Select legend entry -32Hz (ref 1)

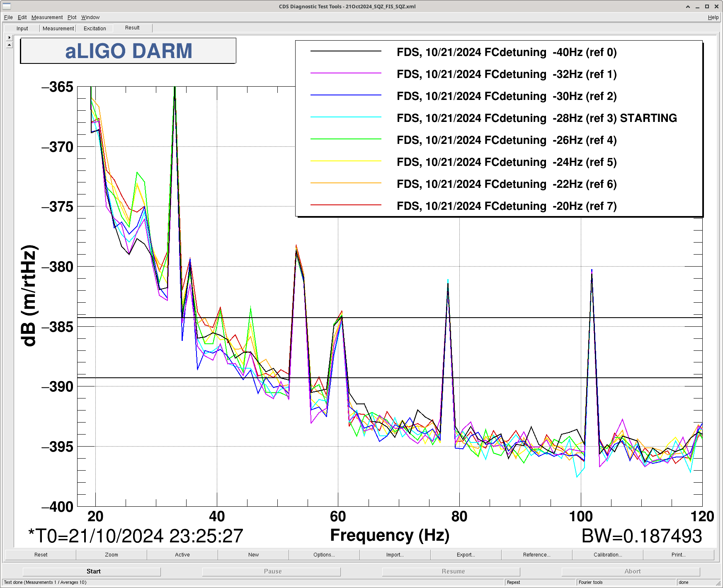pyautogui.click(x=507, y=74)
